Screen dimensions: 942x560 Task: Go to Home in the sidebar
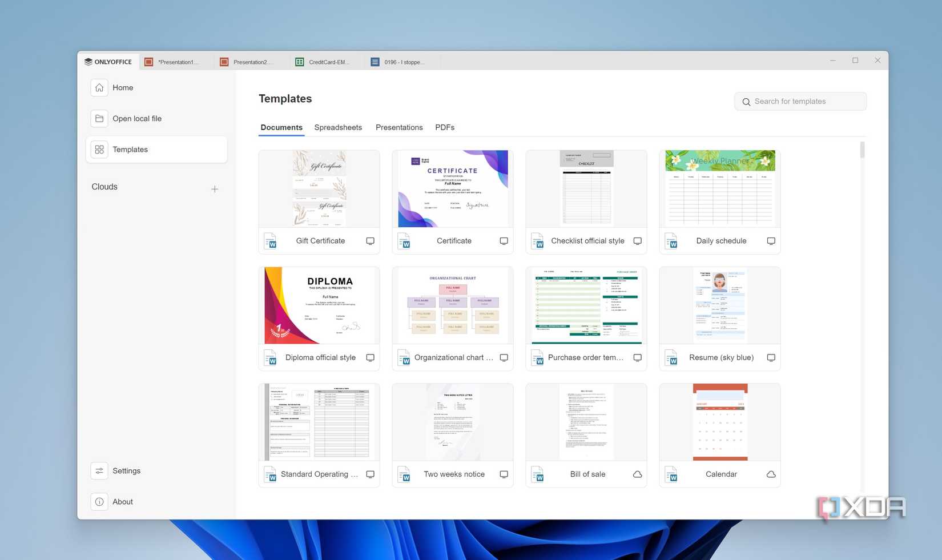pos(156,87)
